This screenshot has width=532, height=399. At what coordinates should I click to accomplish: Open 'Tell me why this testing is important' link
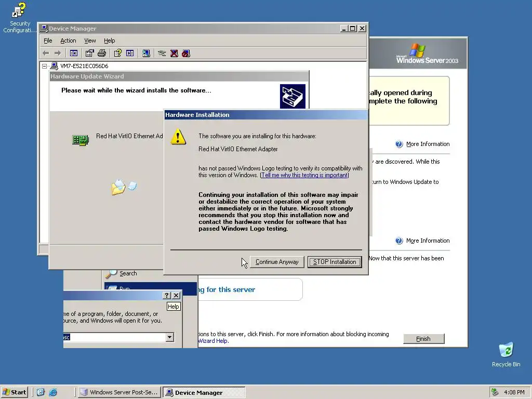(x=304, y=175)
